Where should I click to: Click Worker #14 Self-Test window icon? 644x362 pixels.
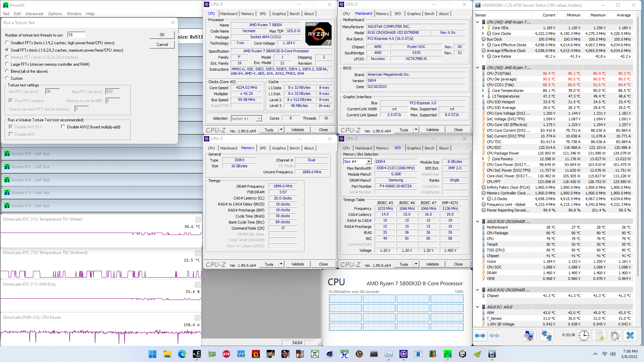click(x=7, y=206)
